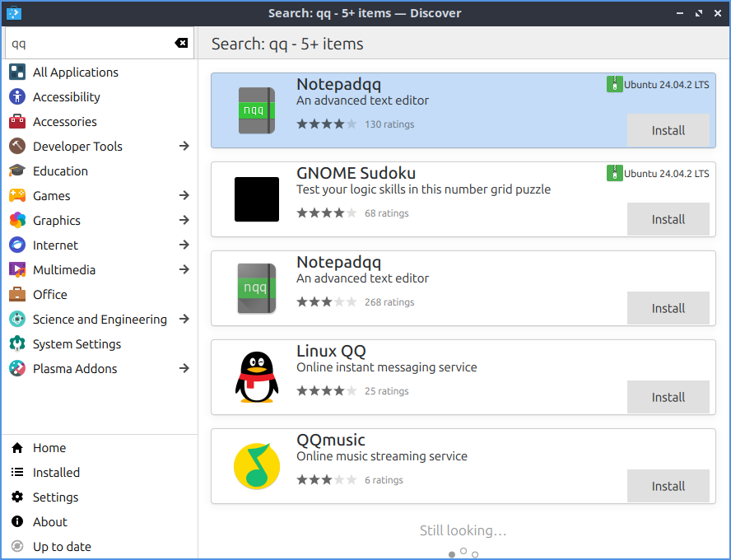Click the Games controller icon
This screenshot has height=560, width=731.
[17, 196]
